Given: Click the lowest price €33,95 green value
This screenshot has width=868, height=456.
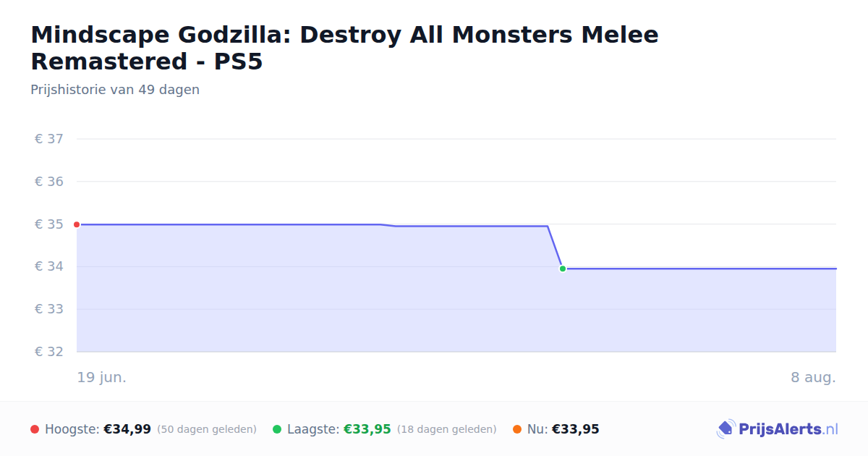Looking at the screenshot, I should click(x=367, y=429).
